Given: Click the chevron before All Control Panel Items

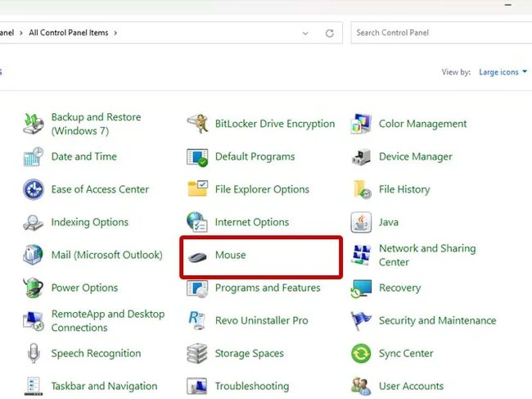Looking at the screenshot, I should (x=21, y=33).
